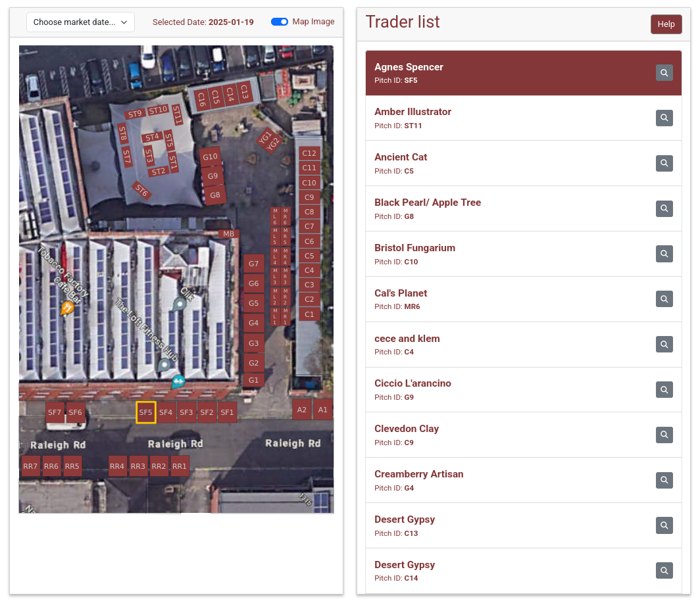The image size is (700, 603).
Task: Click the gray pin near The Loft Fitness Hub
Action: click(x=164, y=365)
